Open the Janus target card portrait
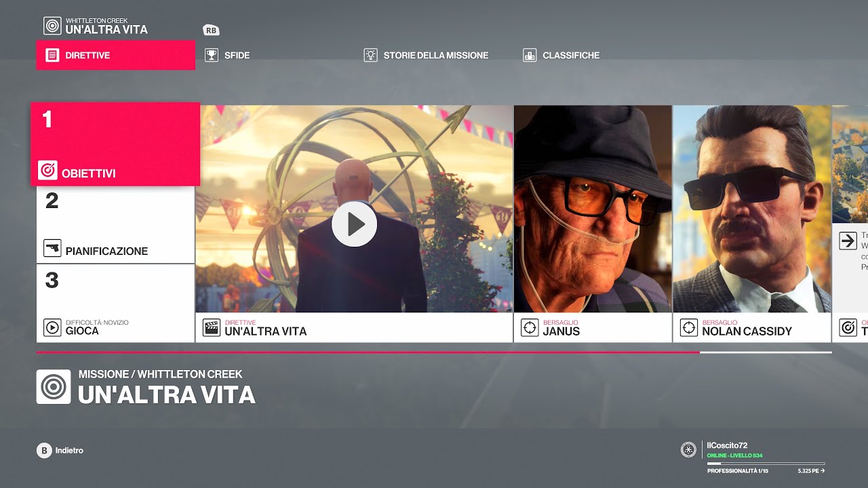Screen dimensions: 868x488 [593, 209]
